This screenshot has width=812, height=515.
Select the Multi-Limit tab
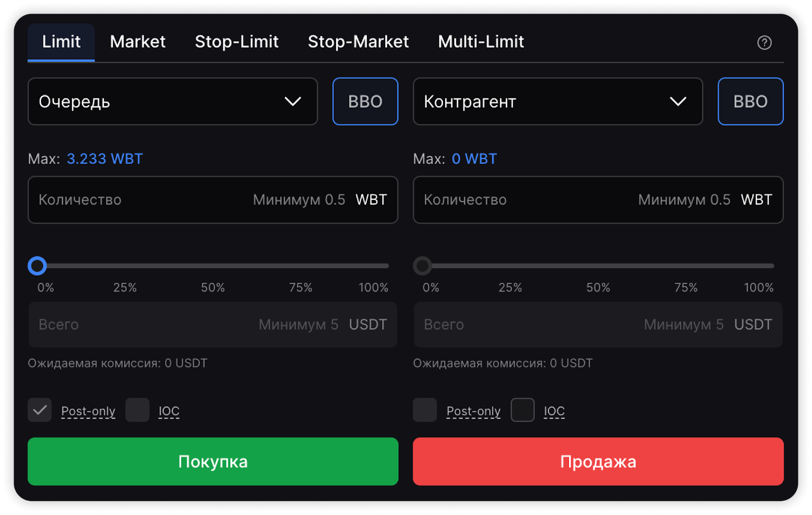point(481,42)
